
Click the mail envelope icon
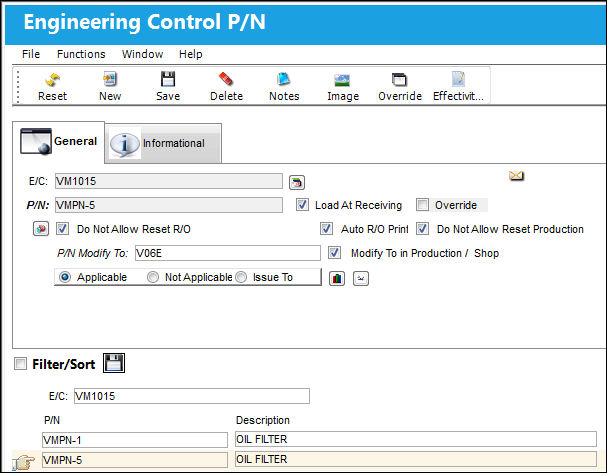[x=516, y=176]
